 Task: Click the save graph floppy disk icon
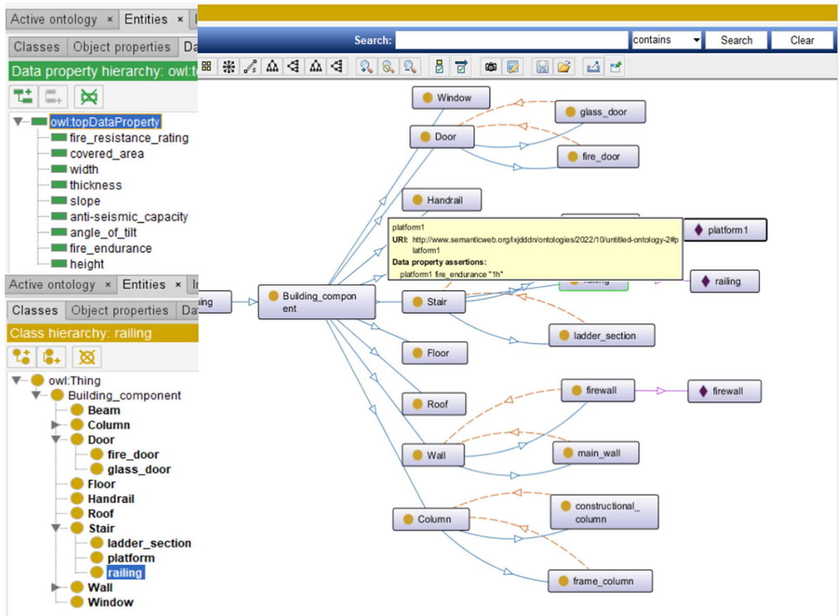(x=542, y=67)
